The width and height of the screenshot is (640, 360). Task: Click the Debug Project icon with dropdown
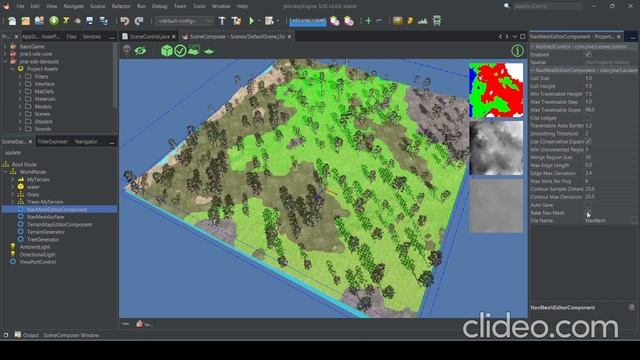(x=269, y=21)
